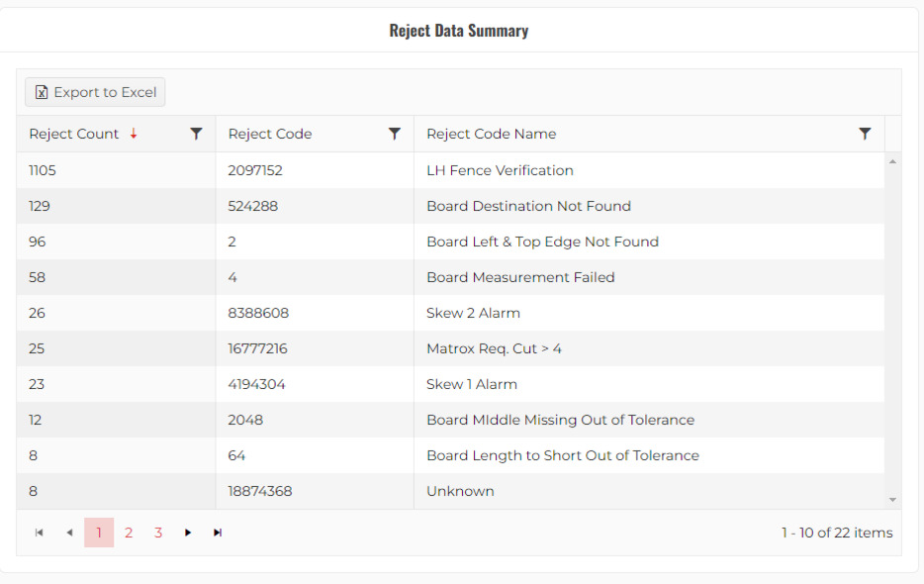
Task: Go to the previous page arrow
Action: [69, 533]
